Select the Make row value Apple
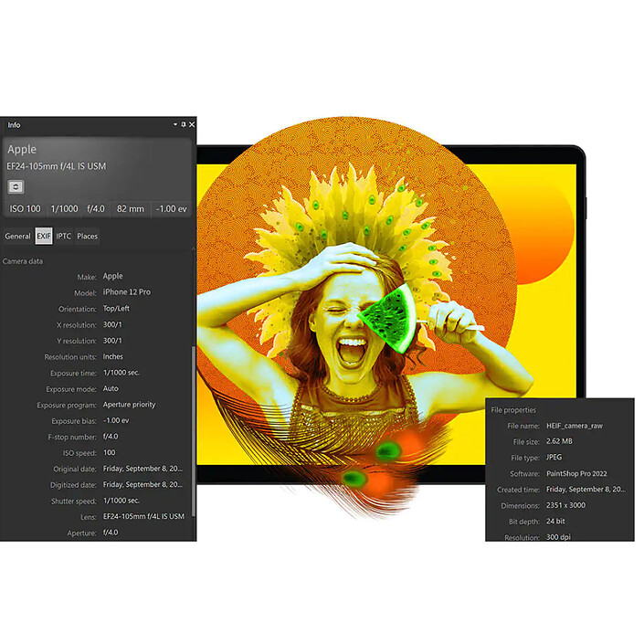Image resolution: width=644 pixels, height=644 pixels. [x=113, y=276]
